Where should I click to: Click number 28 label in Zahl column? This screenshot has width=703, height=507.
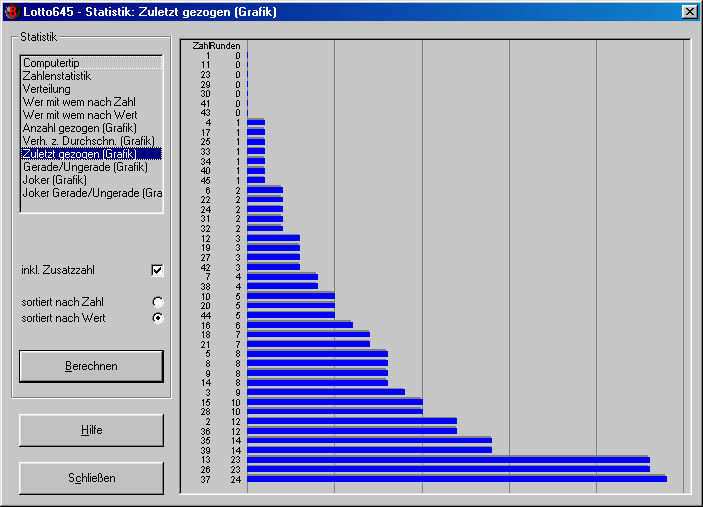(205, 412)
